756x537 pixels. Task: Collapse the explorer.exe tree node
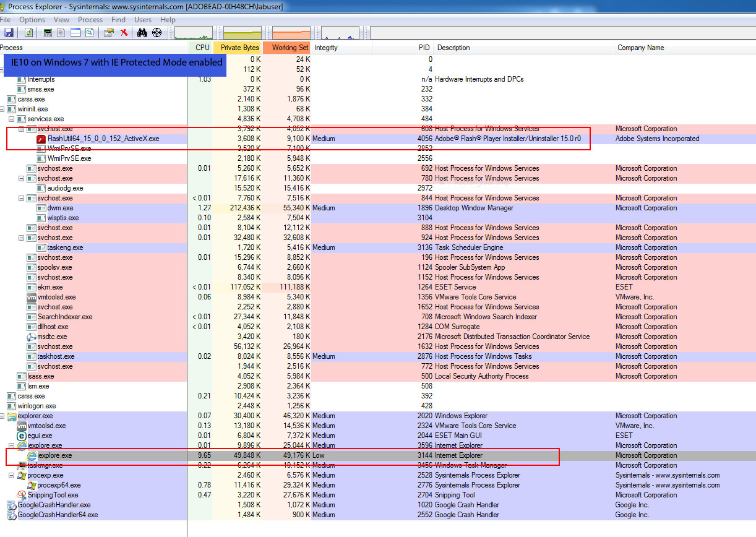tap(2, 416)
